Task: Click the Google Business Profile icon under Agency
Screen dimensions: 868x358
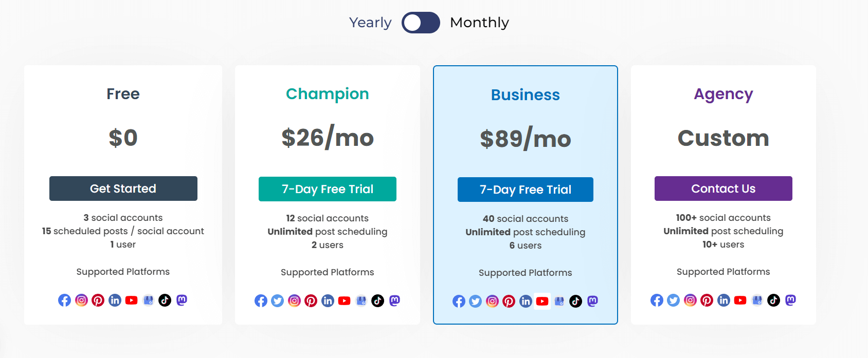Action: [x=757, y=300]
